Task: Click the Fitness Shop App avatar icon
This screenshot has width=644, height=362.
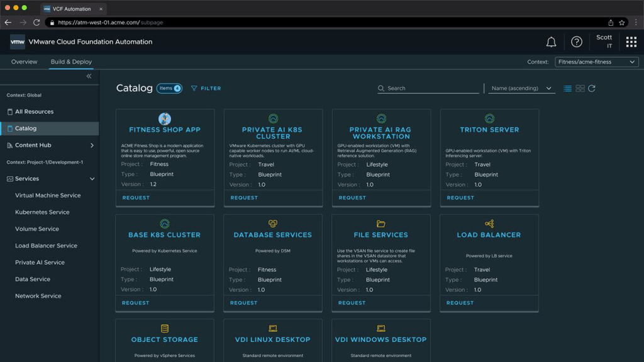Action: [x=165, y=119]
